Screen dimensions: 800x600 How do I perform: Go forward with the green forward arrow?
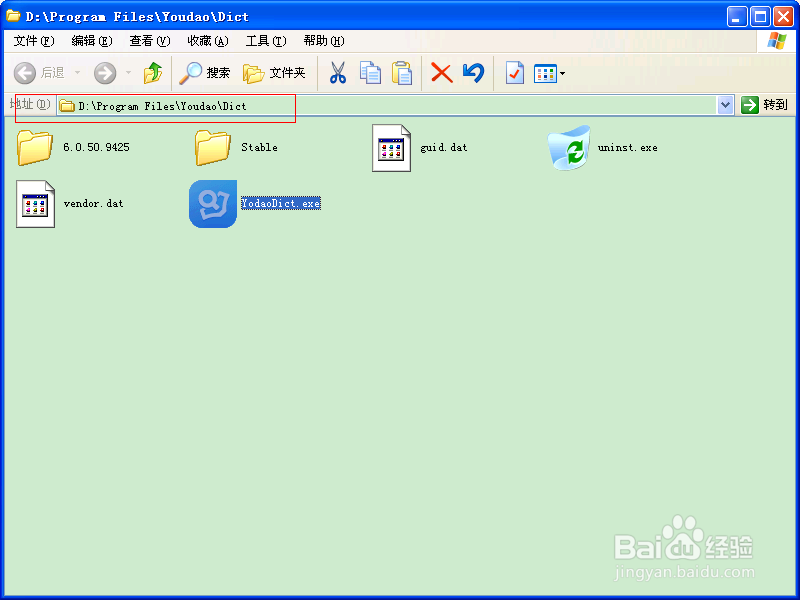[105, 73]
